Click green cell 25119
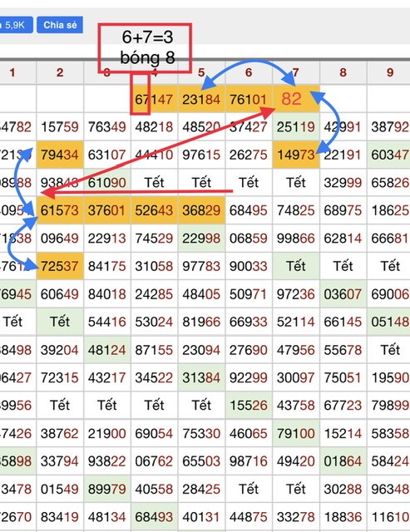The image size is (410, 532). coord(296,127)
